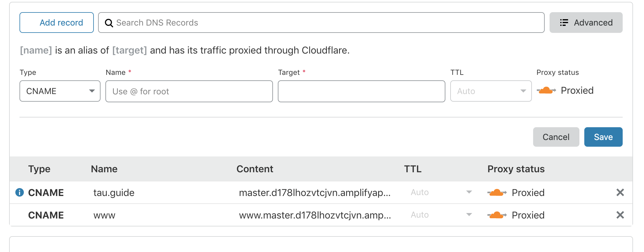644x252 pixels.
Task: Delete the tau.guide record with X
Action: click(x=620, y=192)
